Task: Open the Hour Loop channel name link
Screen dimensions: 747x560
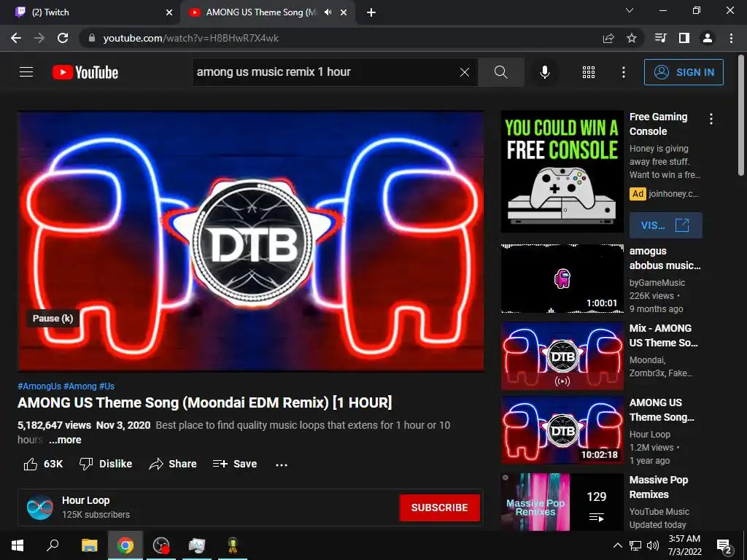Action: tap(86, 500)
